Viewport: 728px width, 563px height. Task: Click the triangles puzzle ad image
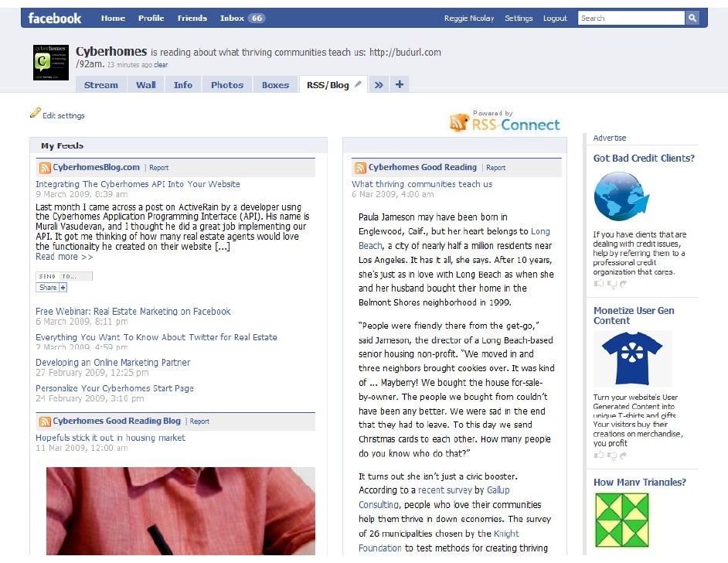pyautogui.click(x=621, y=520)
